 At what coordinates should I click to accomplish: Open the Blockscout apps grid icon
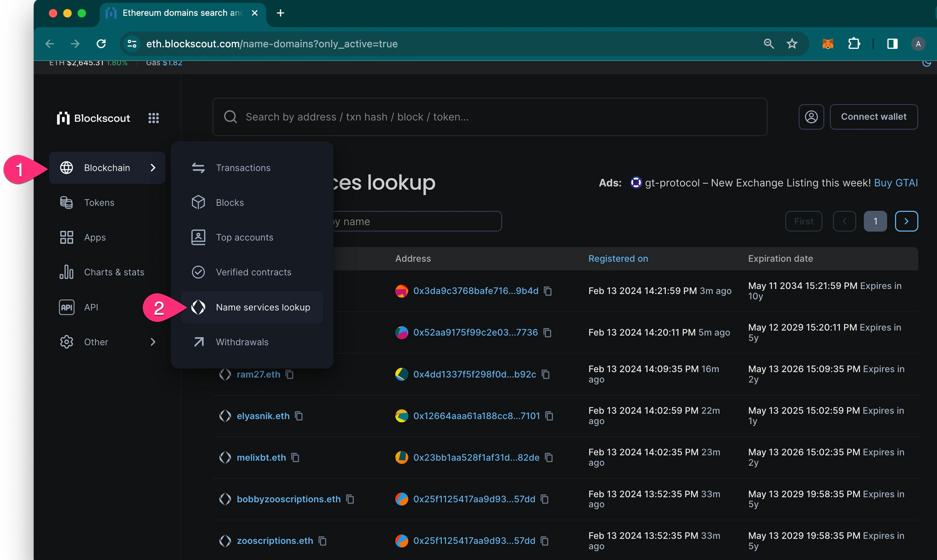pyautogui.click(x=153, y=118)
